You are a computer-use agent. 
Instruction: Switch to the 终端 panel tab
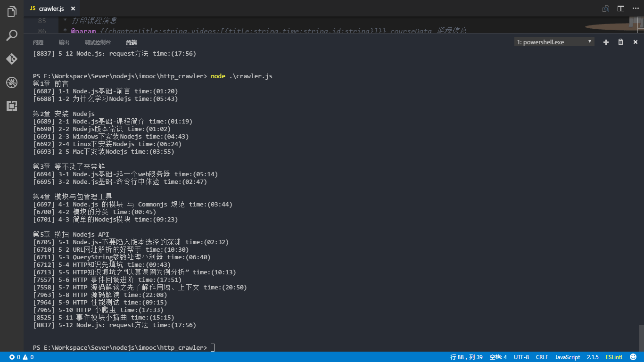(132, 42)
